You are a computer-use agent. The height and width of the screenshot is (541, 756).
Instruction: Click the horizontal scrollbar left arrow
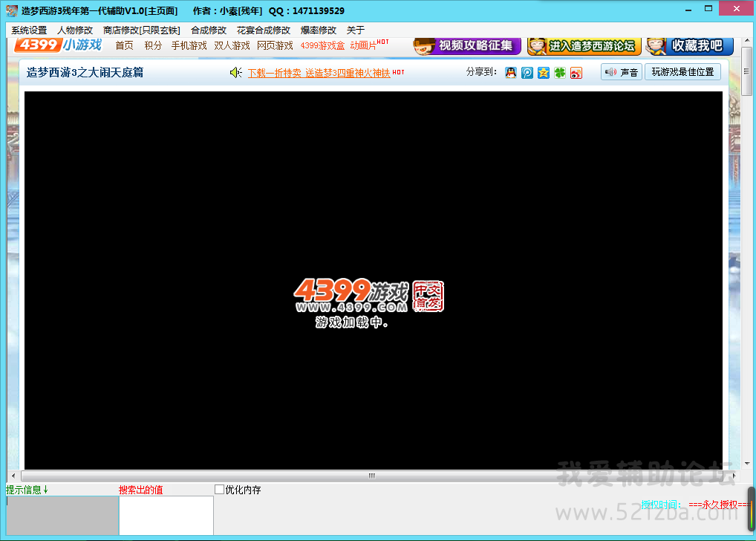13,476
